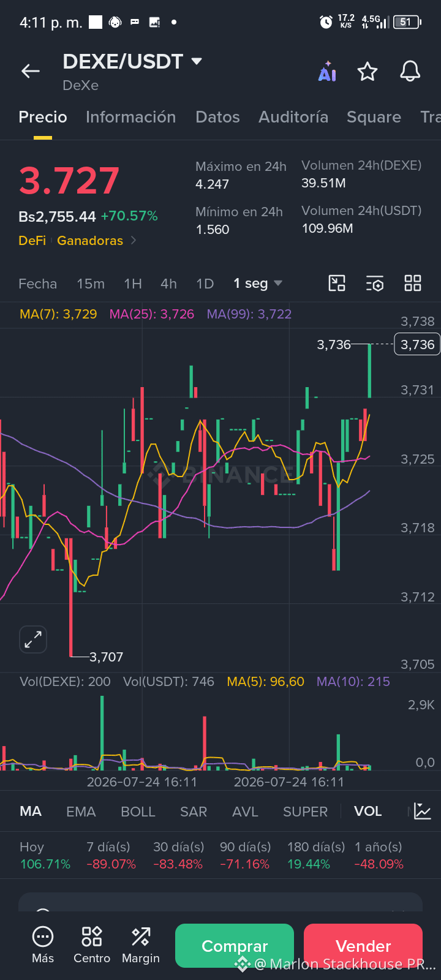Viewport: 441px width, 980px height.
Task: Tap the Máximo en 24h value 4.247
Action: pos(212,184)
